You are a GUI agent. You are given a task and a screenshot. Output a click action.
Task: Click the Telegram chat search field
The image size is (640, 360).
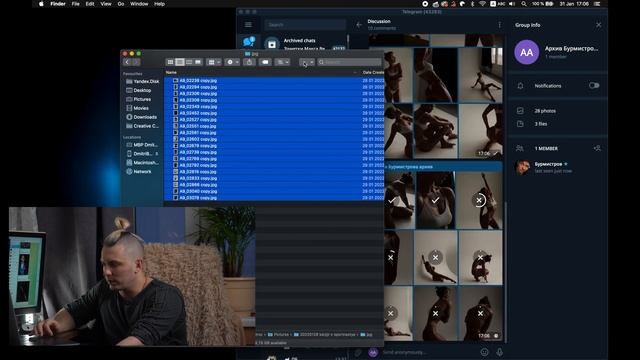pyautogui.click(x=305, y=25)
